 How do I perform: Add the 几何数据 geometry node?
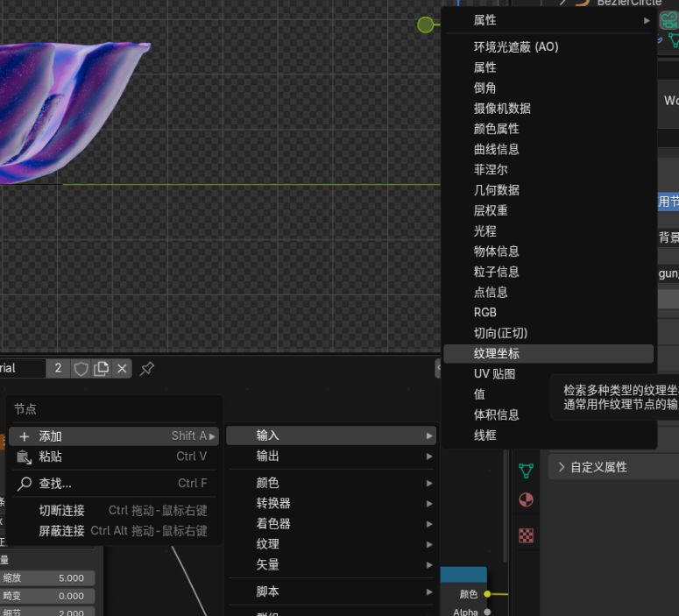(x=548, y=190)
